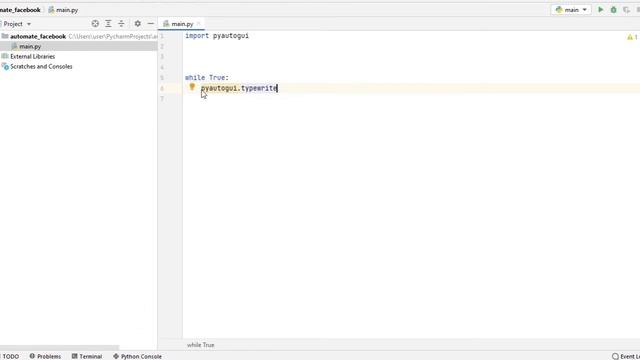Open the Terminal tool window
640x360 pixels.
pyautogui.click(x=87, y=356)
